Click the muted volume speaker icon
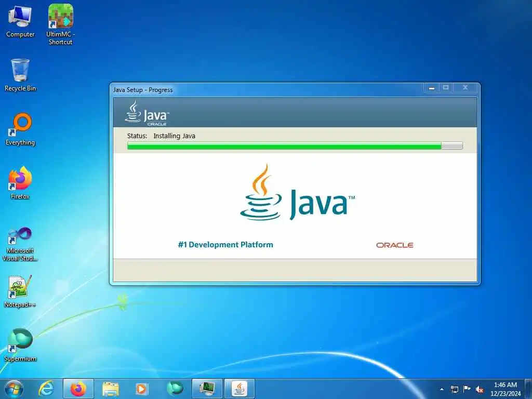The width and height of the screenshot is (532, 399). 480,390
